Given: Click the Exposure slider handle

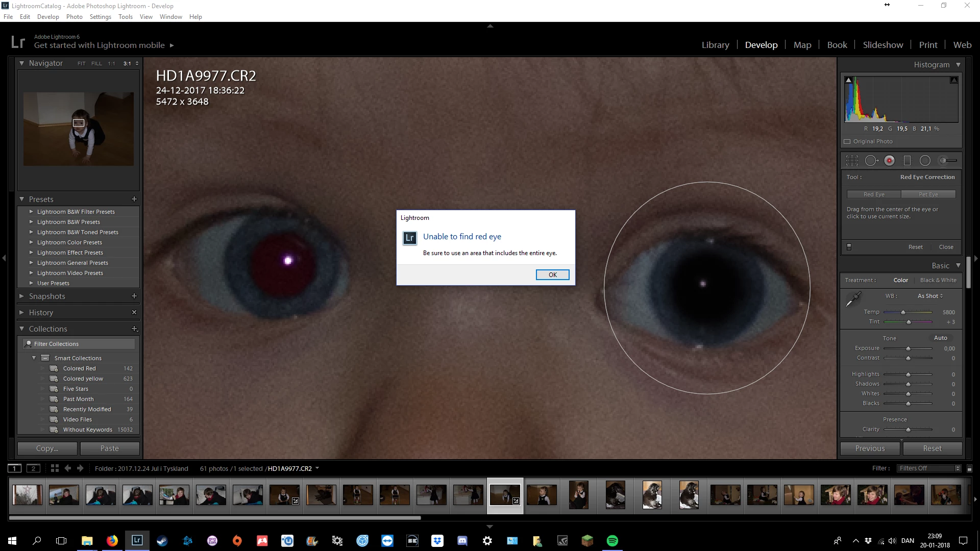Looking at the screenshot, I should click(x=908, y=348).
